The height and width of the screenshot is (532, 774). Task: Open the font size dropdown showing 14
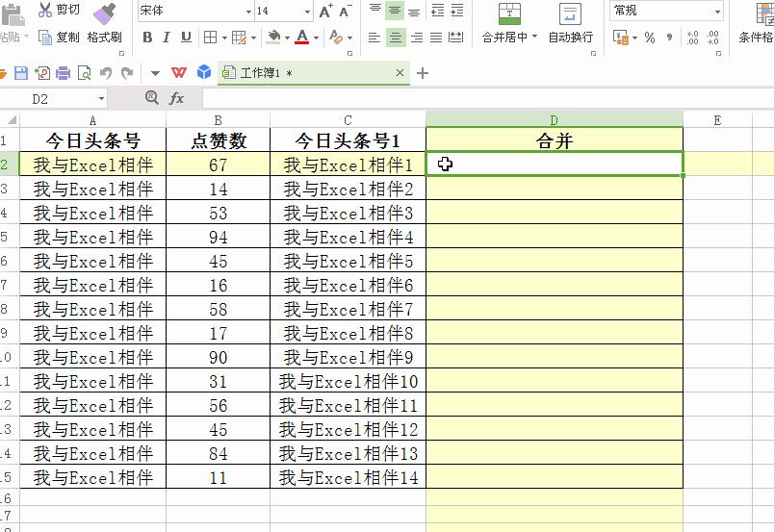click(x=307, y=12)
